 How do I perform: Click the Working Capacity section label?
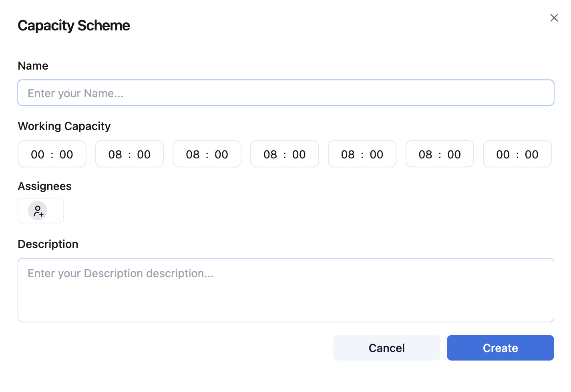tap(64, 126)
